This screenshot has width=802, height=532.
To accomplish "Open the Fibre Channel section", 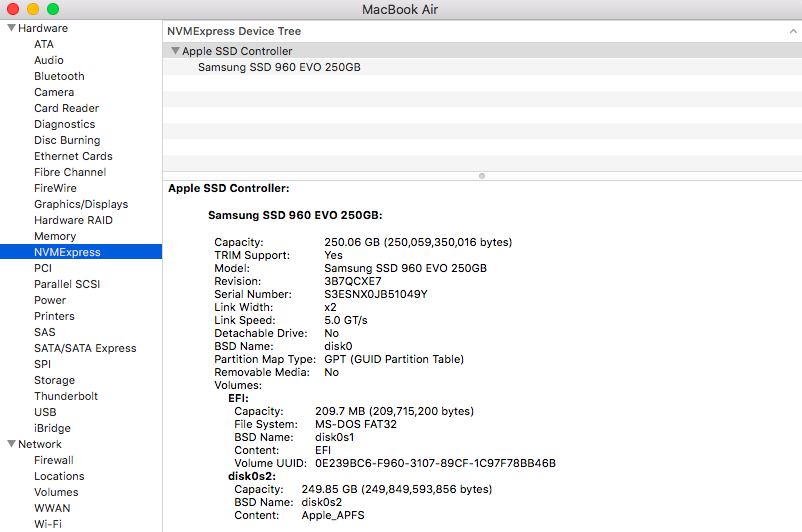I will tap(70, 172).
